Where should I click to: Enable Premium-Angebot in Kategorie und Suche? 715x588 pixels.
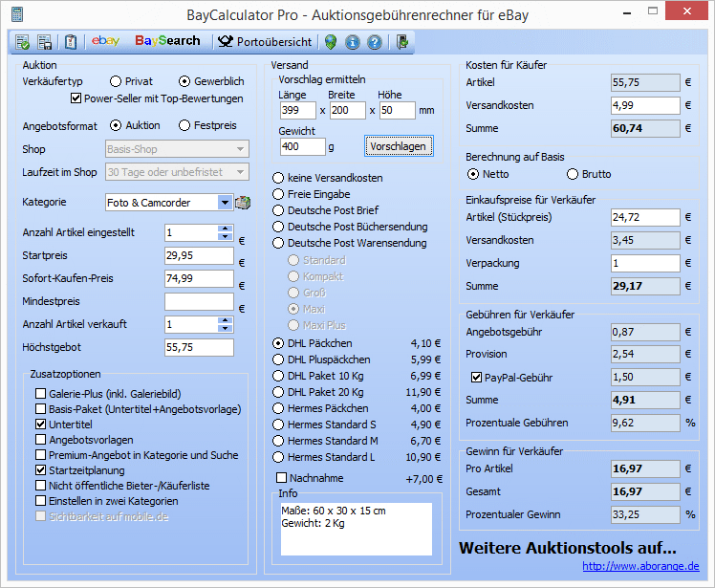137,455
